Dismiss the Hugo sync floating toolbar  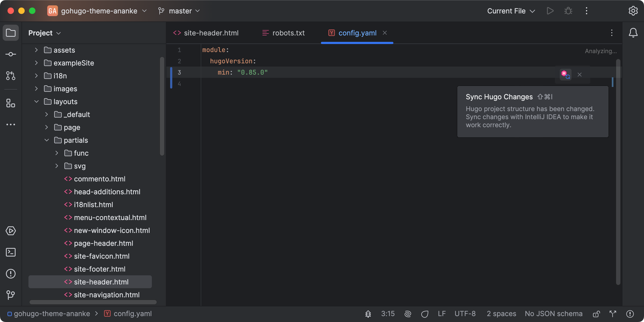(x=580, y=75)
